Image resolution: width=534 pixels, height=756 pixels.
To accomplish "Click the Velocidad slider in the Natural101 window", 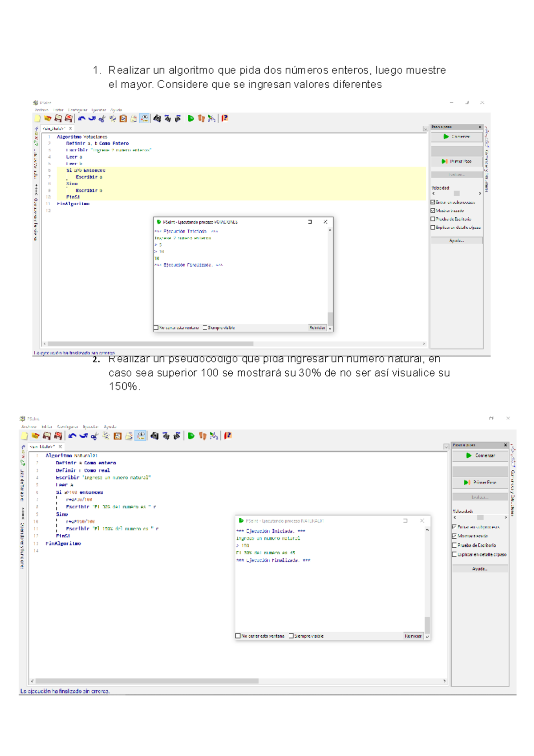I will tap(480, 517).
